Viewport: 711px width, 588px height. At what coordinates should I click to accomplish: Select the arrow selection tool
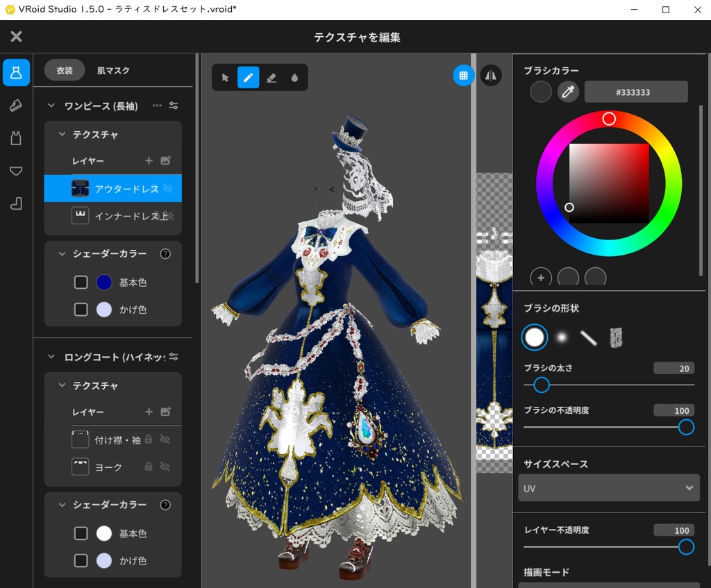[x=224, y=77]
